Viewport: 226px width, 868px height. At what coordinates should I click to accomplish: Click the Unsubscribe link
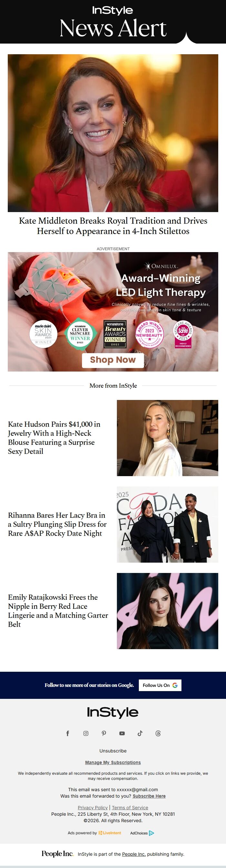tap(113, 751)
